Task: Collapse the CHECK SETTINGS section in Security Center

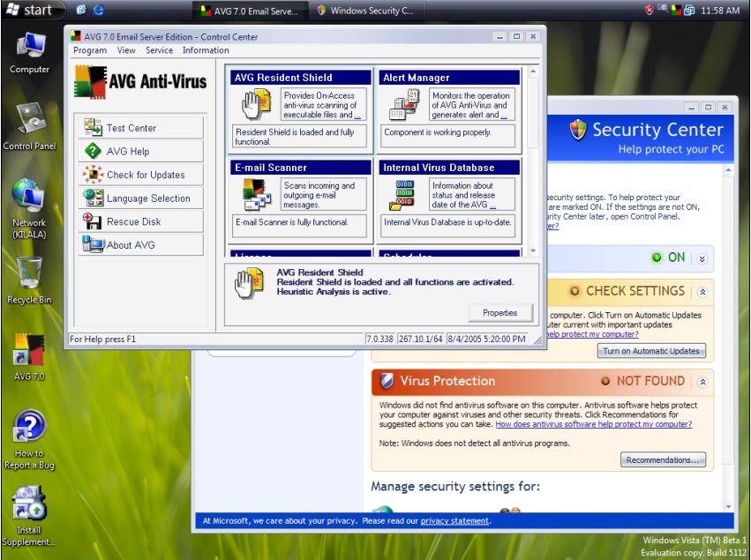Action: coord(702,292)
